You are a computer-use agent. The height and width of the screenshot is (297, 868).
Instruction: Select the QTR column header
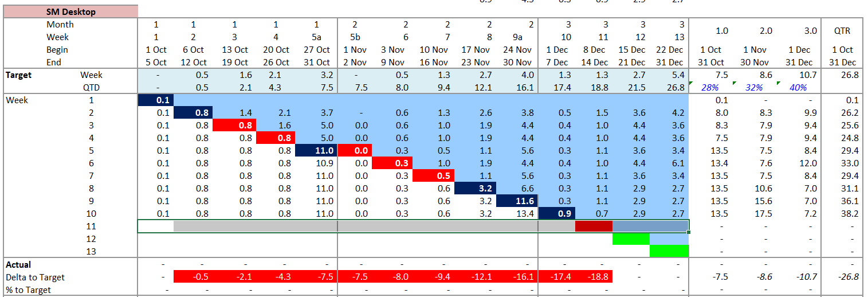click(x=842, y=31)
